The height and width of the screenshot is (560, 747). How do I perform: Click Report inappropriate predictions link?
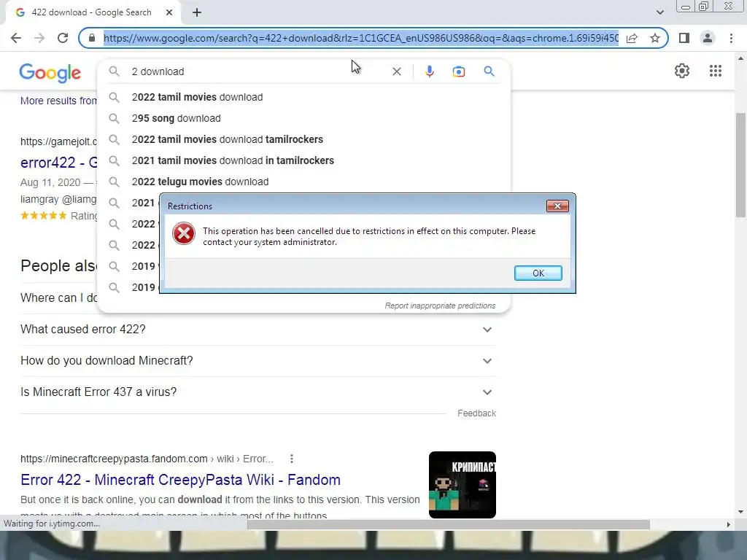click(440, 306)
